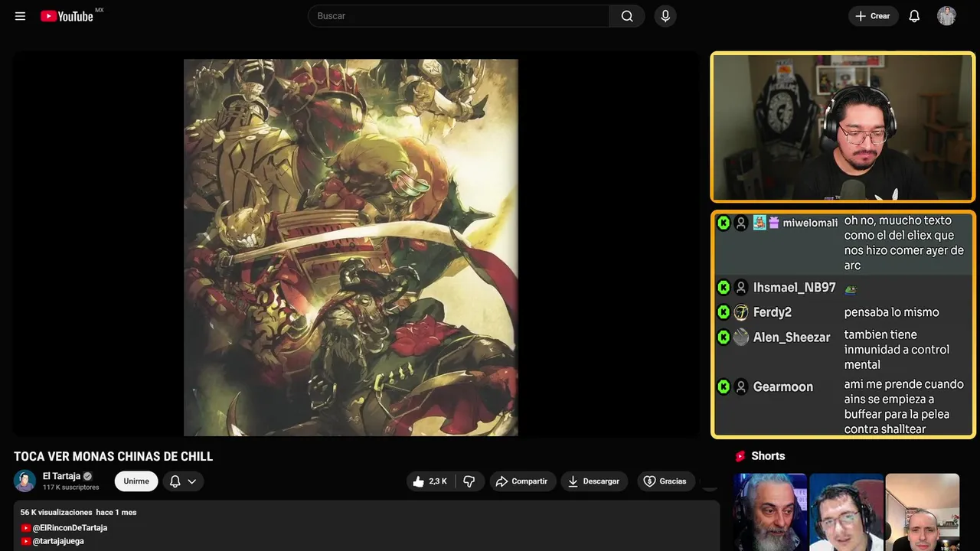Click the YouTube icon beside @tartajajuega
The width and height of the screenshot is (980, 551).
pyautogui.click(x=26, y=541)
